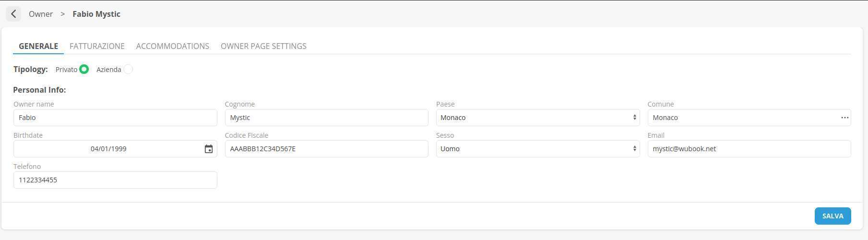The width and height of the screenshot is (868, 240).
Task: Click into the Owner name field
Action: (115, 118)
